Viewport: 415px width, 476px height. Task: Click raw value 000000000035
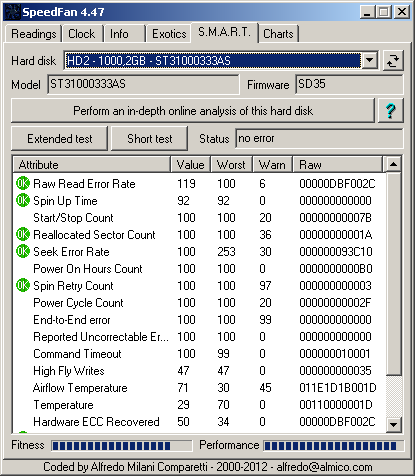pos(335,371)
